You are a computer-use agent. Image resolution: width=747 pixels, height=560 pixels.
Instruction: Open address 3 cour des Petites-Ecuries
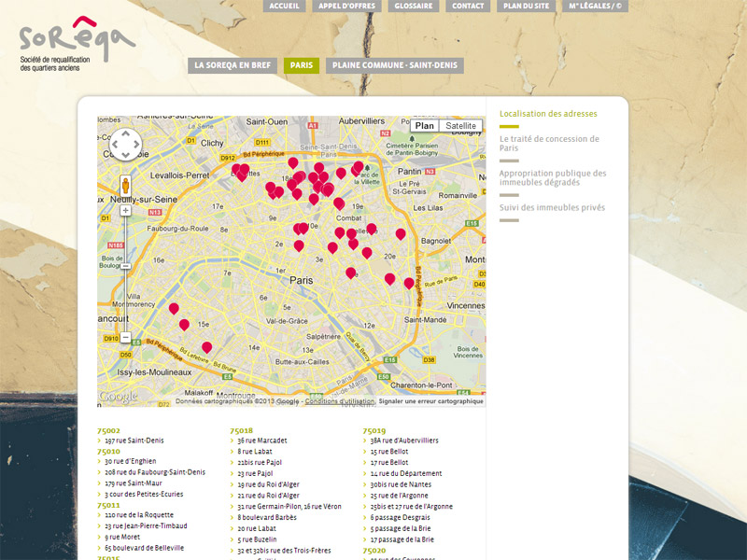(x=144, y=494)
